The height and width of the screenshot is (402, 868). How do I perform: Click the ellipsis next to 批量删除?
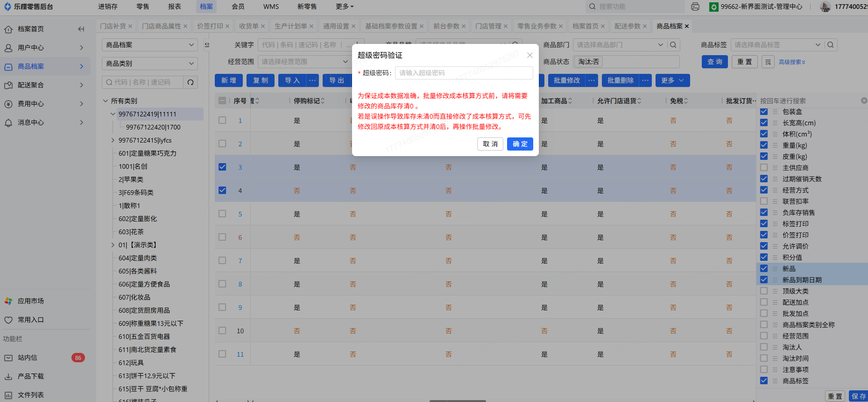[x=645, y=80]
